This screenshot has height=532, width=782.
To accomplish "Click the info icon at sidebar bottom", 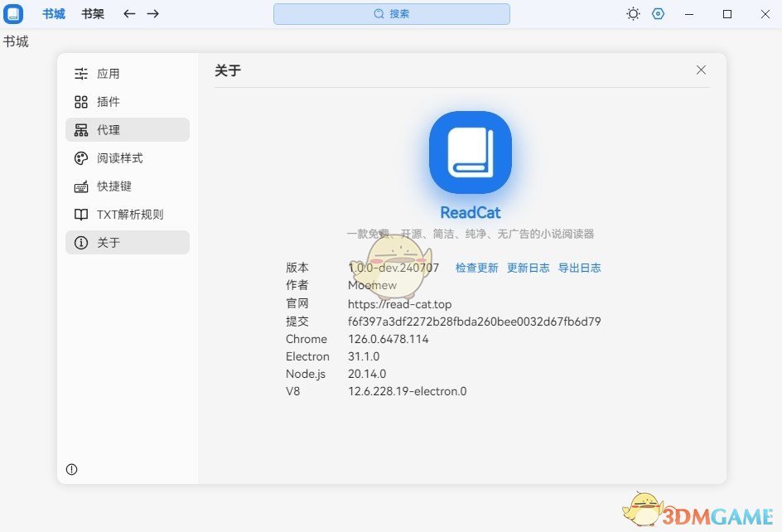I will tap(71, 469).
